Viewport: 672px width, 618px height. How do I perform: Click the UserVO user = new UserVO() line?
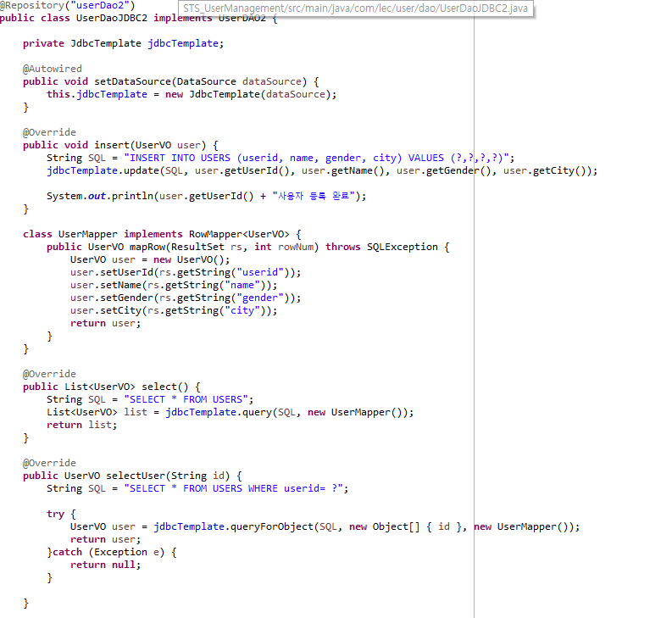150,260
